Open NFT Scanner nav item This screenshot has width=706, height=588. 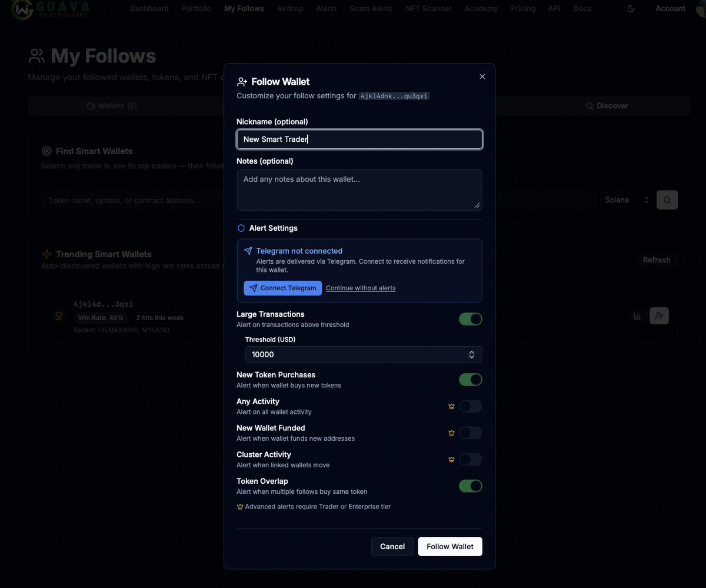click(x=429, y=8)
